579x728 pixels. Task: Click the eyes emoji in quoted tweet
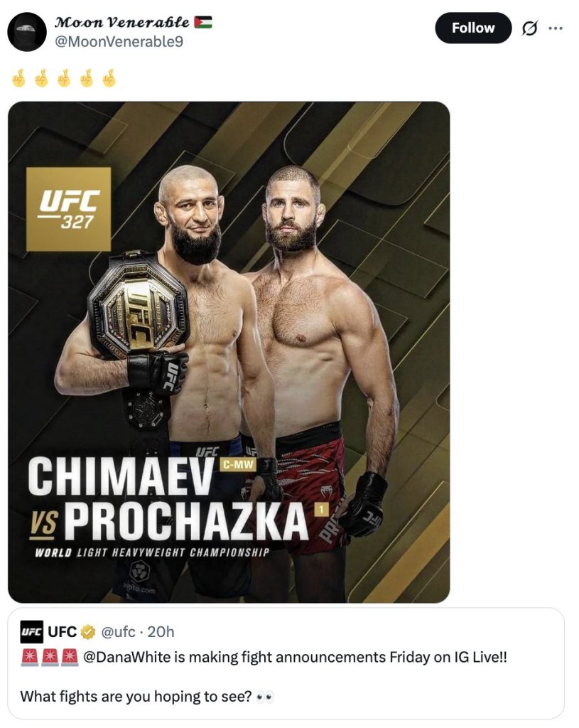point(265,697)
